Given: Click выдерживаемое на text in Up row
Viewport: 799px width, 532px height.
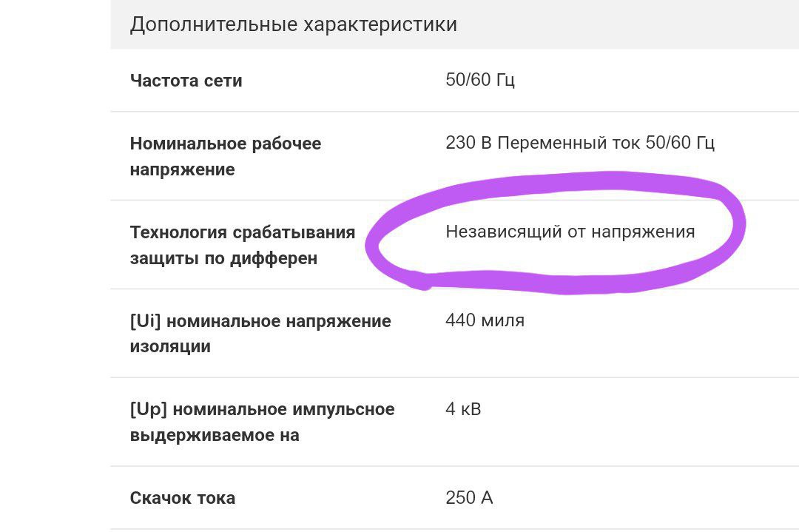Looking at the screenshot, I should click(x=215, y=435).
